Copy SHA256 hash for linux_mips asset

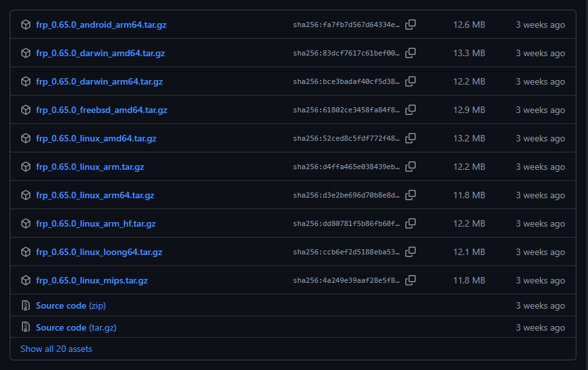point(411,280)
